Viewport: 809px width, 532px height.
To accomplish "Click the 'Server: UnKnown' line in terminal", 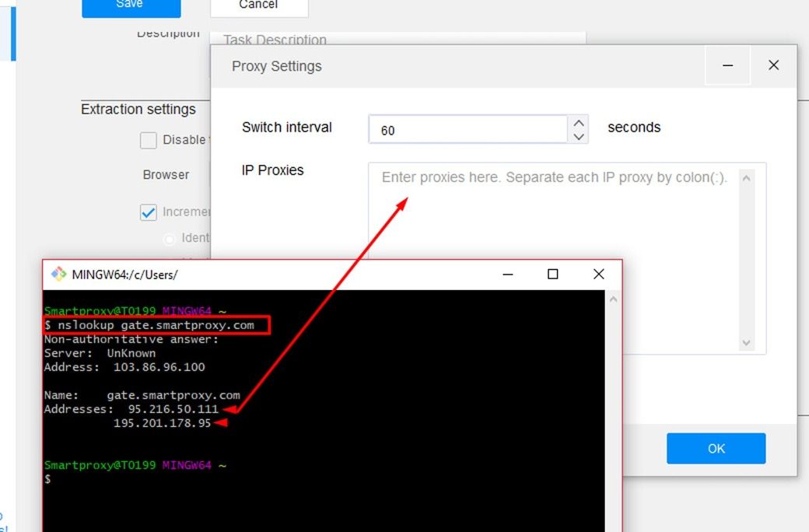I will (x=100, y=353).
